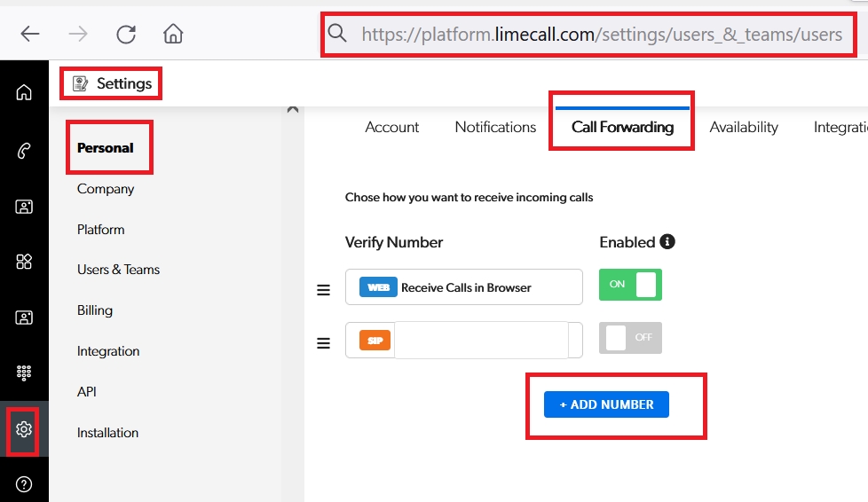This screenshot has width=868, height=502.
Task: Click the browser back arrow
Action: pos(30,34)
